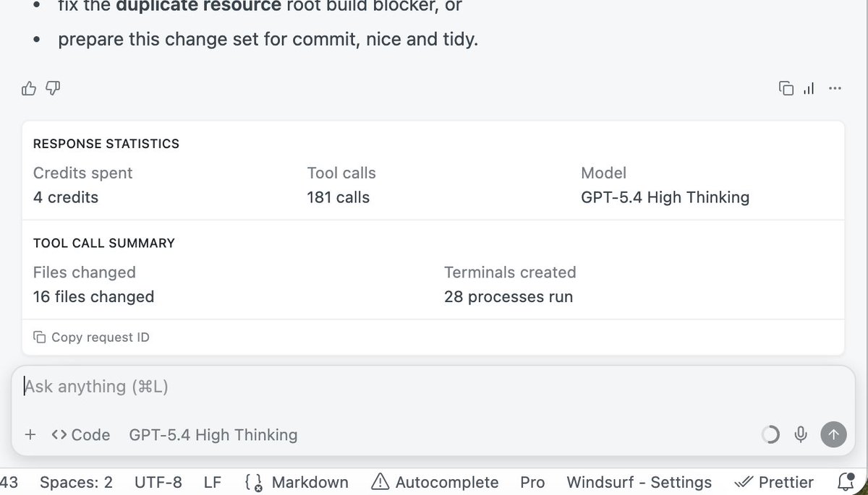
Task: Send the message with the arrow button
Action: pos(833,434)
